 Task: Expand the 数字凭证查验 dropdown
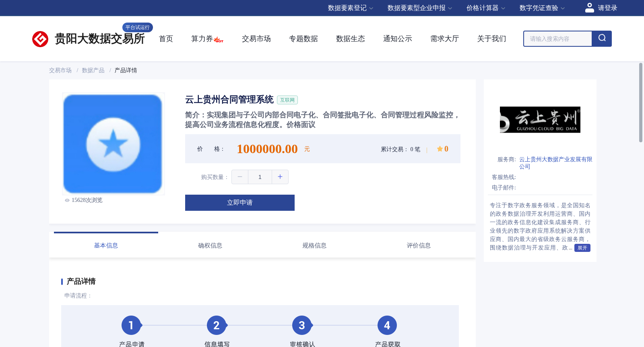(542, 8)
